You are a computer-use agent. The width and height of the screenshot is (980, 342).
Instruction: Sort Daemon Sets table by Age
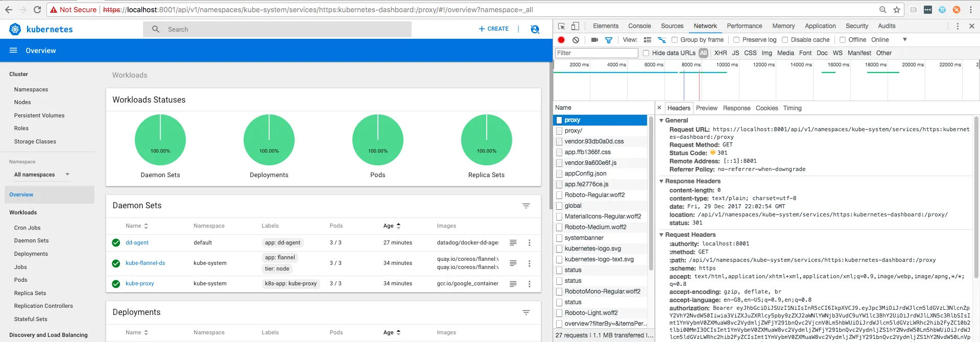click(392, 226)
